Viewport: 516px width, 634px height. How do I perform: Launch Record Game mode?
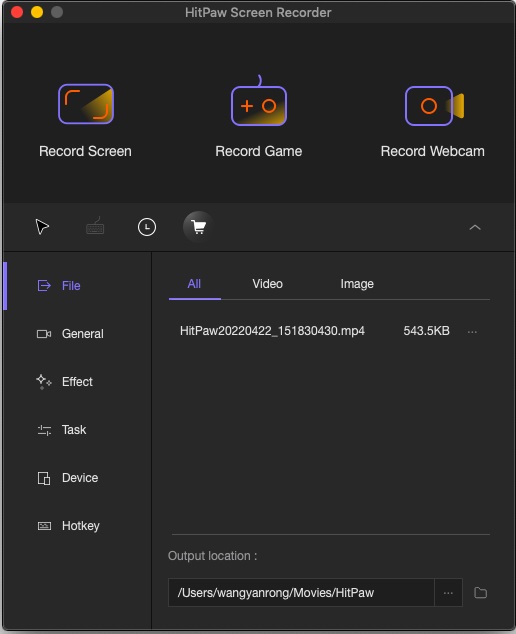pyautogui.click(x=259, y=117)
